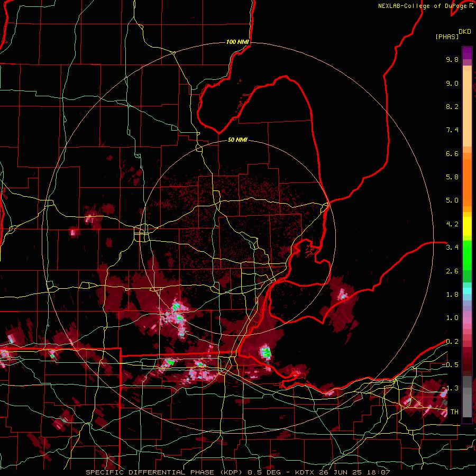Click the 5.0 value on the color scale

452,200
